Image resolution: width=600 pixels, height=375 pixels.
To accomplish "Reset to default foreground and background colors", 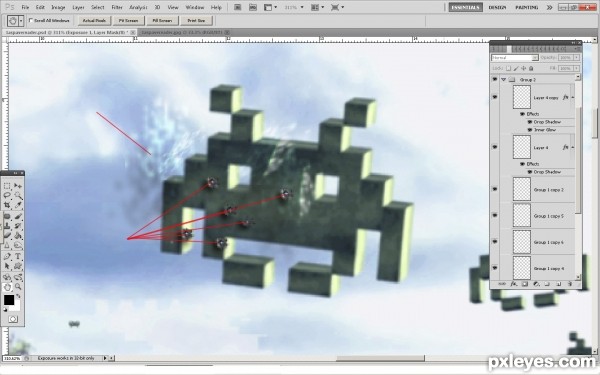I will coord(5,309).
